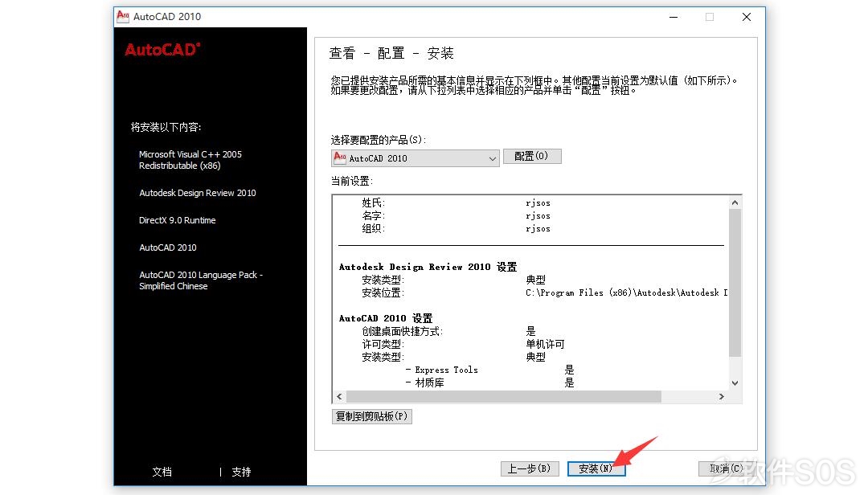Click the horizontal scrollbar thumb in settings
This screenshot has height=495, width=868.
(504, 396)
